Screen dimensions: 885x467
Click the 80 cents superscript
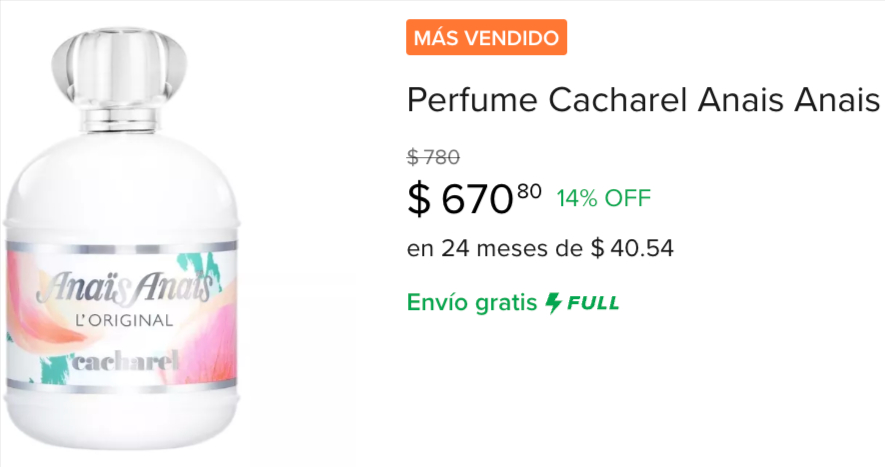[x=529, y=191]
